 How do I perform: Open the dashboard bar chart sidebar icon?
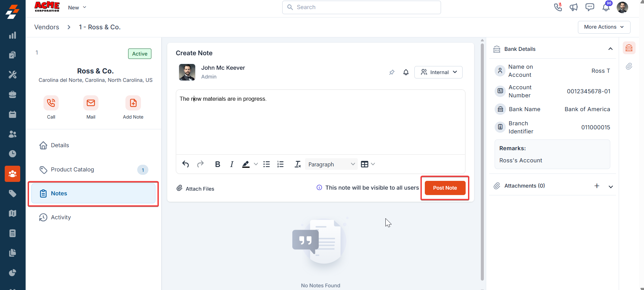pyautogui.click(x=12, y=35)
